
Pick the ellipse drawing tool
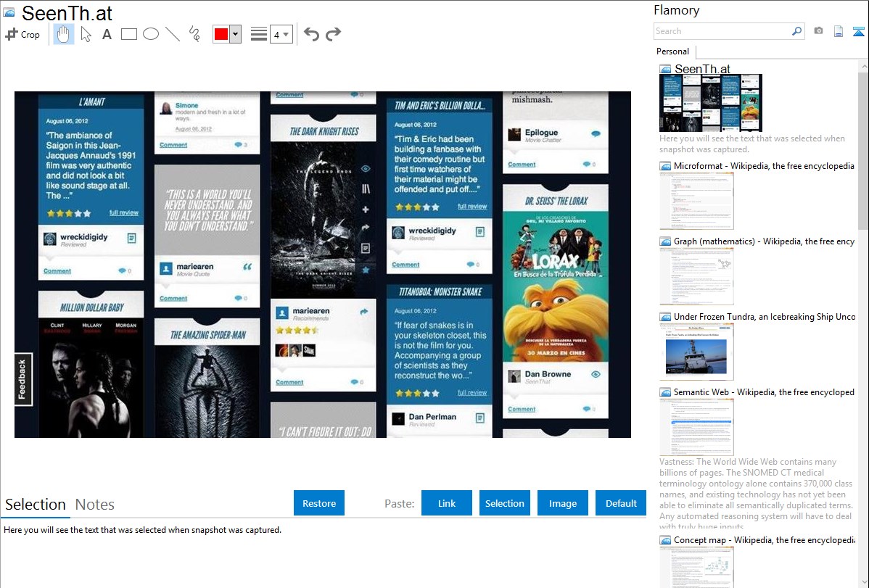(x=151, y=34)
